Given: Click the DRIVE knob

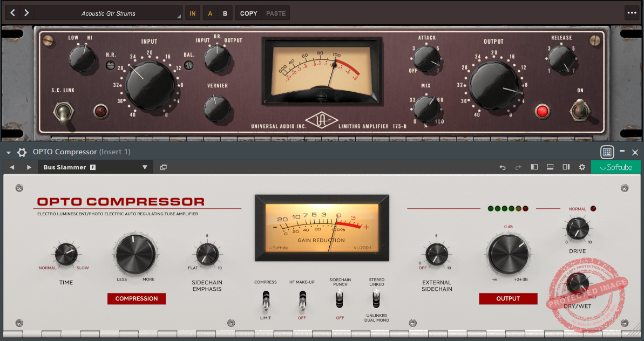Looking at the screenshot, I should pos(578,229).
